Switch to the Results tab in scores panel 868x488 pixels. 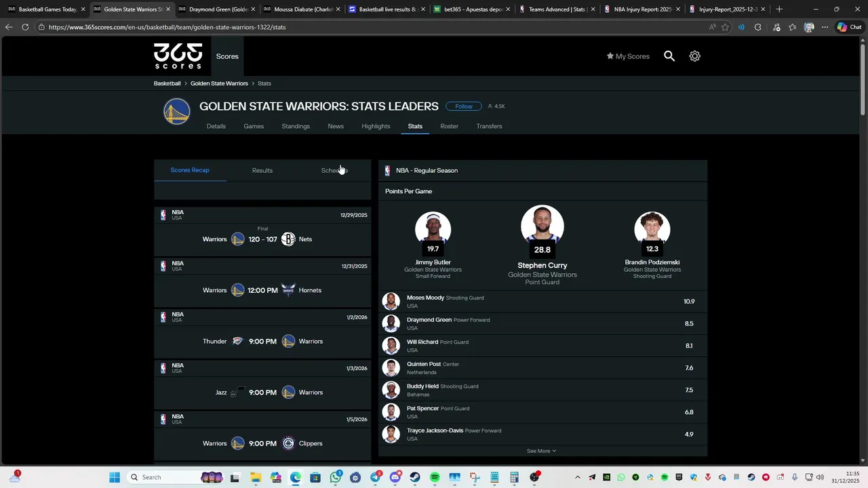(262, 170)
